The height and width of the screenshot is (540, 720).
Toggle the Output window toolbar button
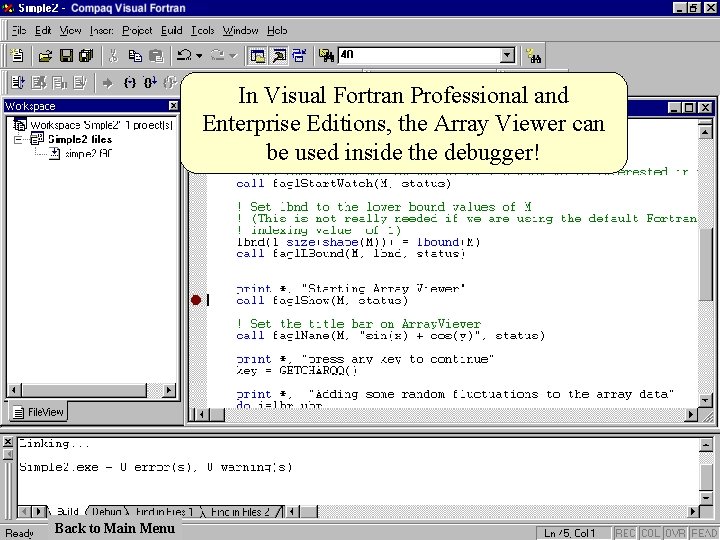pyautogui.click(x=279, y=56)
